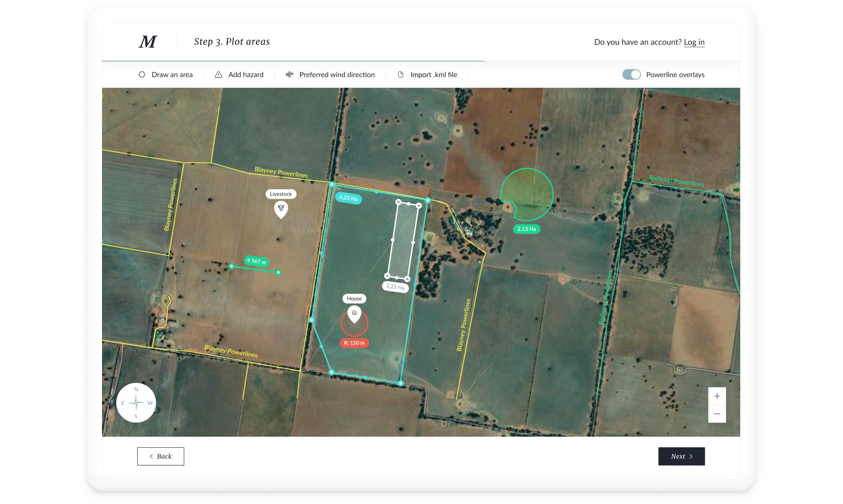Click the compass rose control

[x=136, y=402]
